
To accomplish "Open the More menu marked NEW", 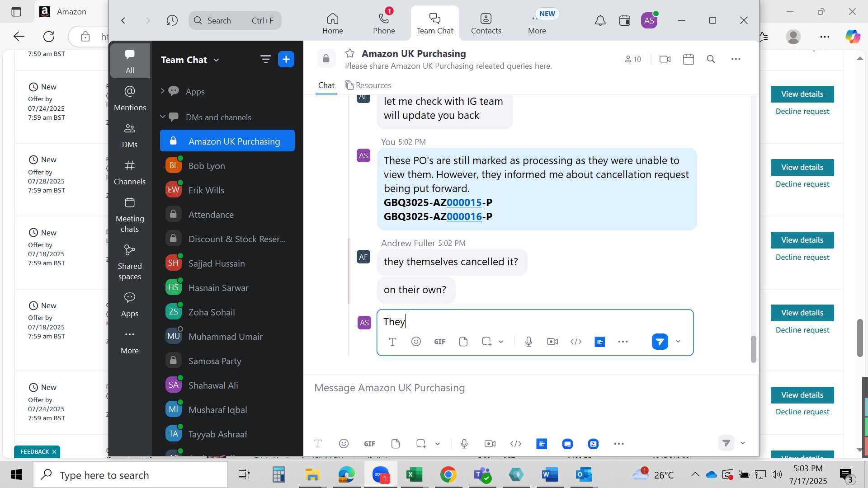I will (x=537, y=23).
